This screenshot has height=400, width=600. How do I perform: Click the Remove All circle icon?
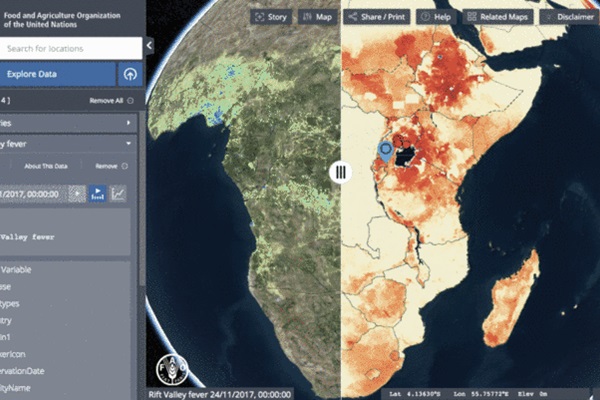130,101
